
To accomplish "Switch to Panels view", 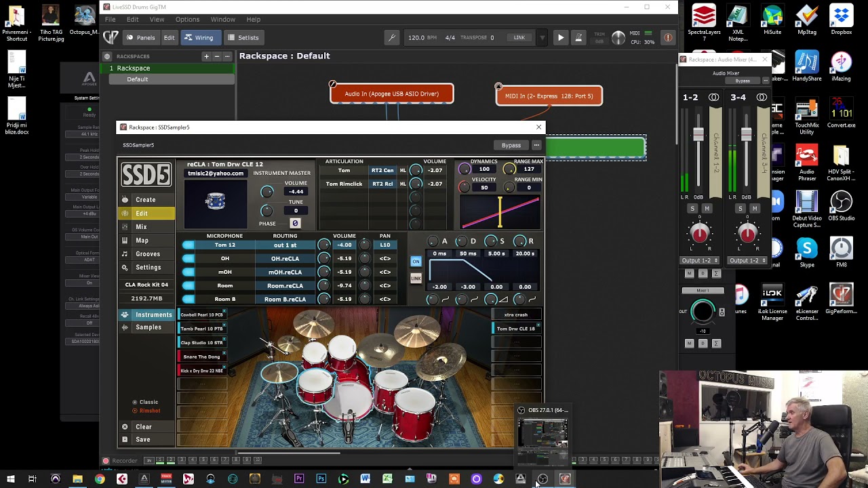I will point(140,38).
